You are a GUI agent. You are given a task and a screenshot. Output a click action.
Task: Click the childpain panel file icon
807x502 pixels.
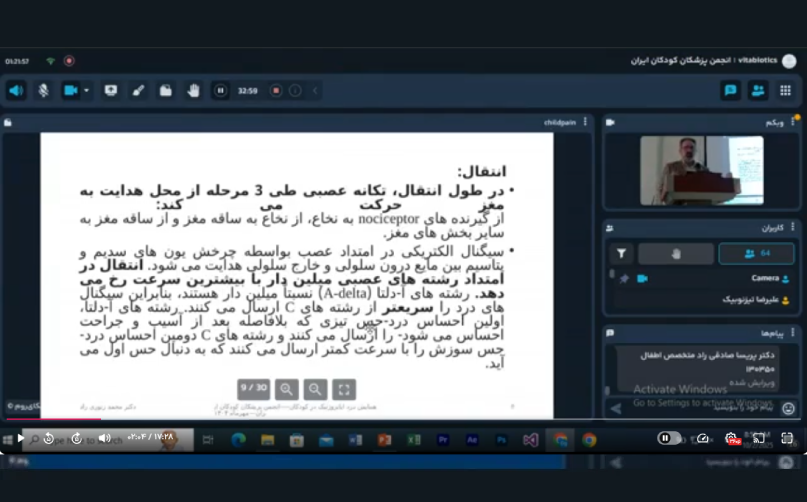[8, 123]
